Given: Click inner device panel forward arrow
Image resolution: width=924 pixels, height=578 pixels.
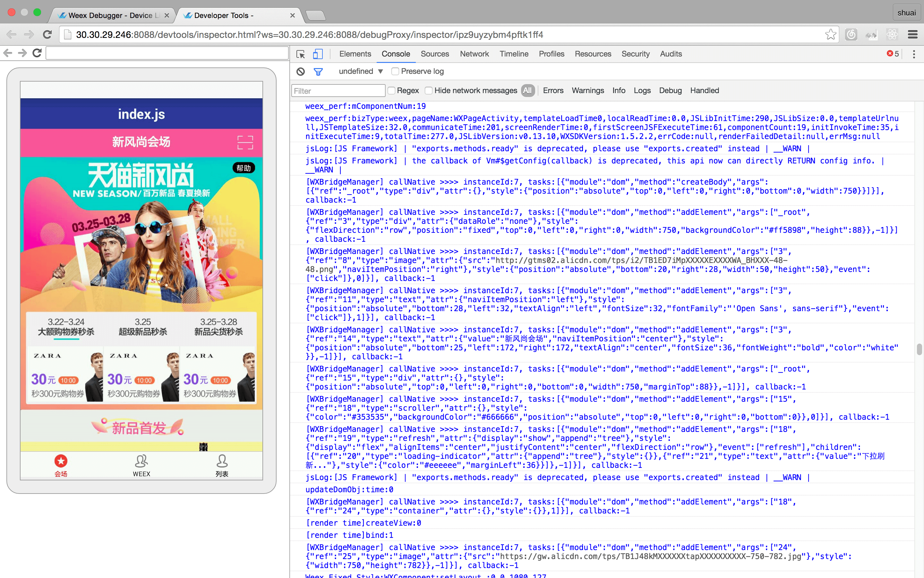Looking at the screenshot, I should [x=22, y=53].
